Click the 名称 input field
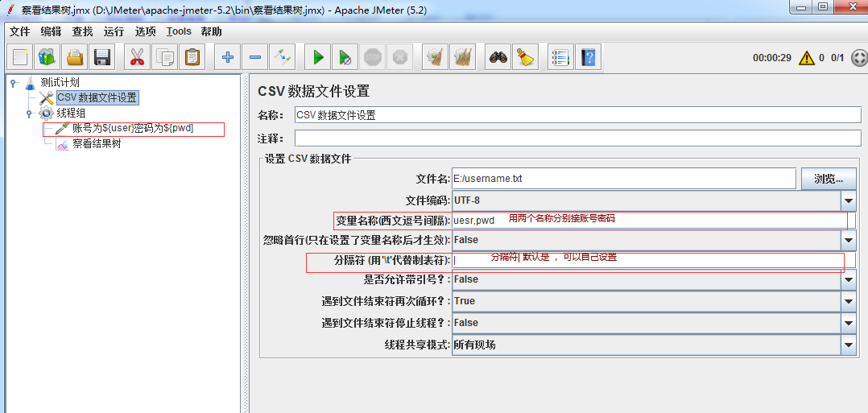This screenshot has width=868, height=413. tap(578, 115)
